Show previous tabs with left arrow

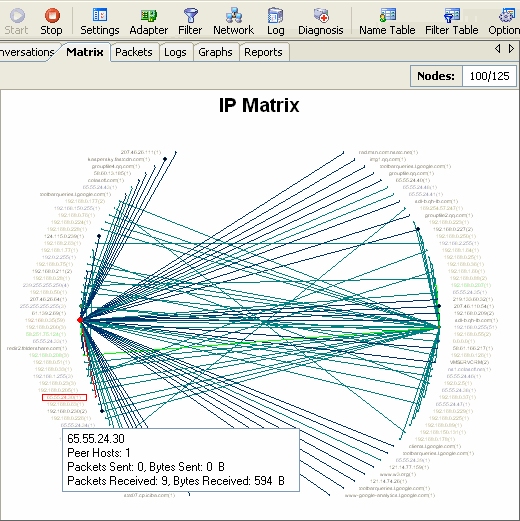[x=498, y=49]
